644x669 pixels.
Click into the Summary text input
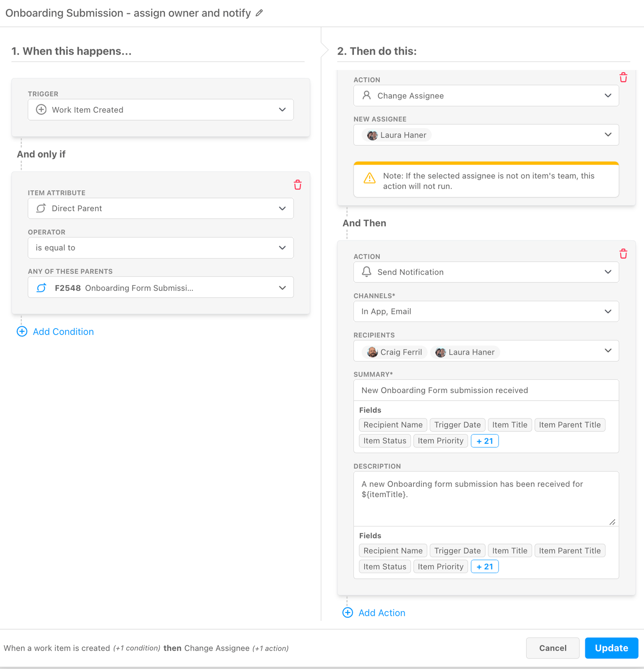[x=486, y=390]
